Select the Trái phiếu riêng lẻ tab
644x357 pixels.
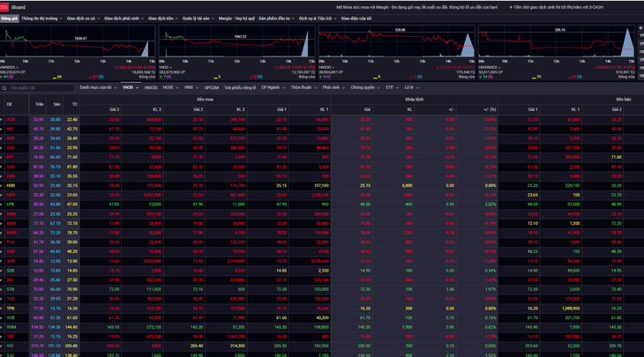pyautogui.click(x=240, y=88)
